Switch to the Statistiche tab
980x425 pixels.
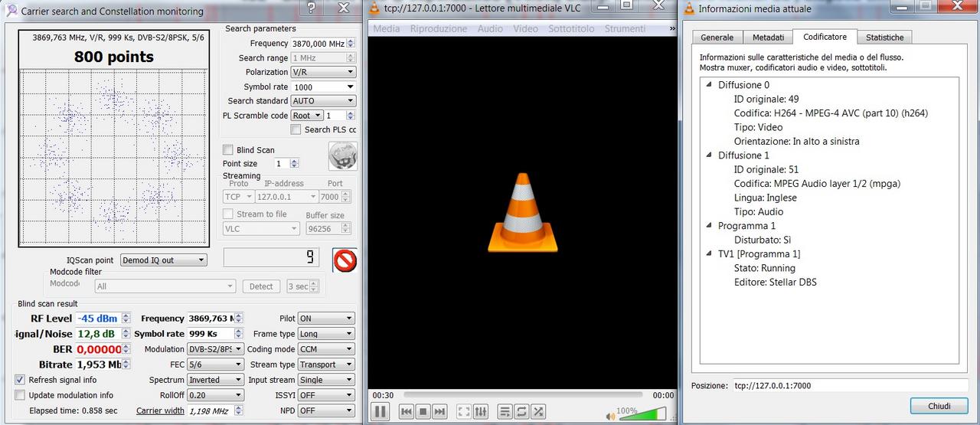(x=884, y=37)
